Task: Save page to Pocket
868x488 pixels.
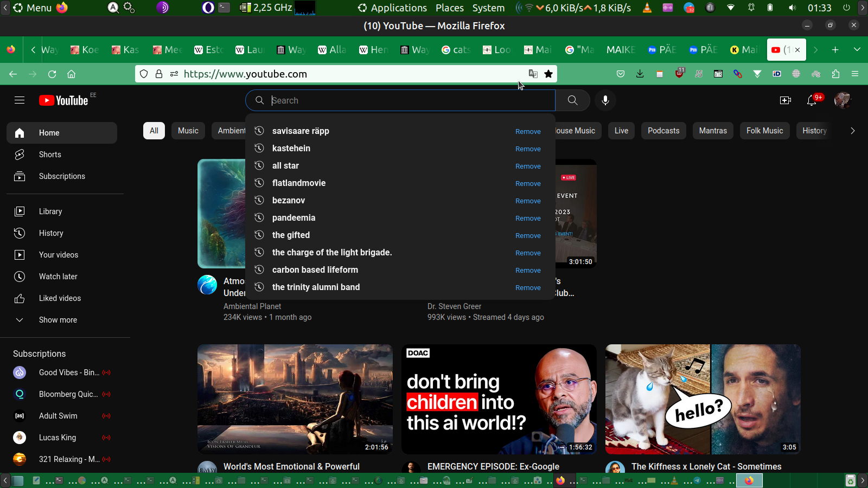Action: (621, 74)
